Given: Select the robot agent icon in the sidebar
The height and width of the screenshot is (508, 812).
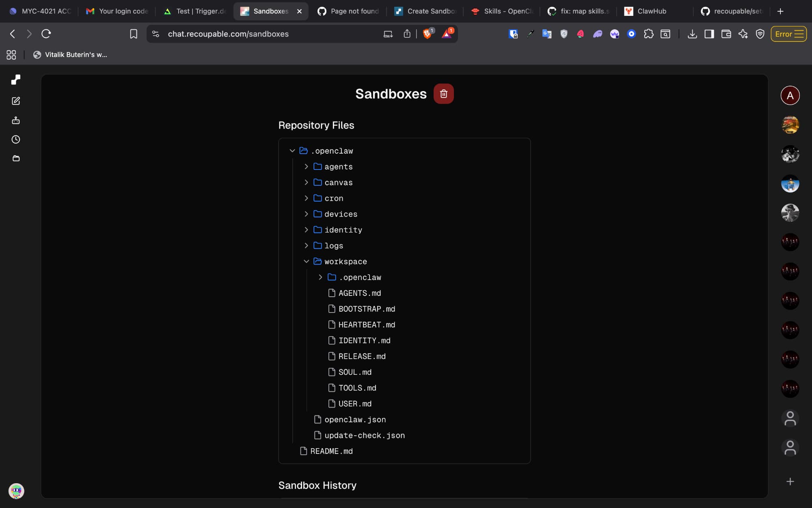Looking at the screenshot, I should click(16, 120).
